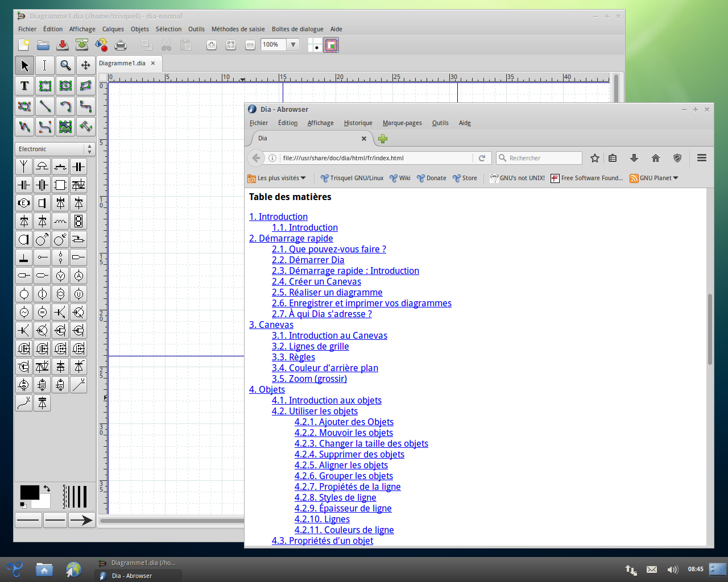Open link 2.2. Démarrer Dia

[x=308, y=260]
